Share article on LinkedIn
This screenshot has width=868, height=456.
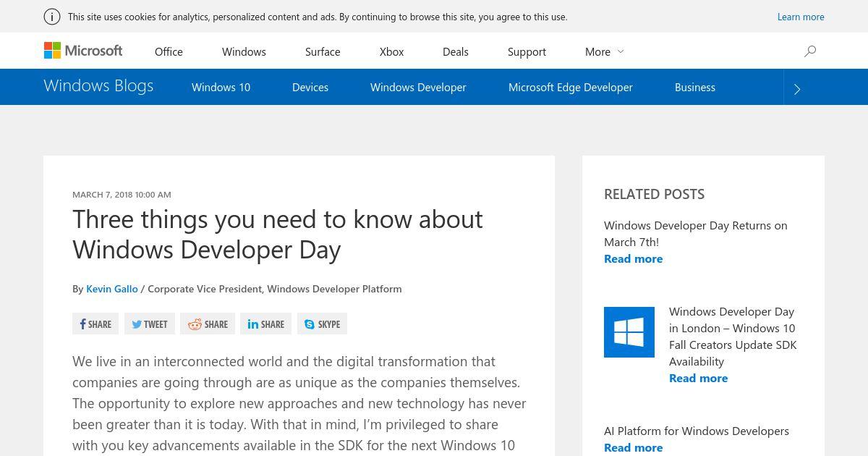(x=265, y=324)
